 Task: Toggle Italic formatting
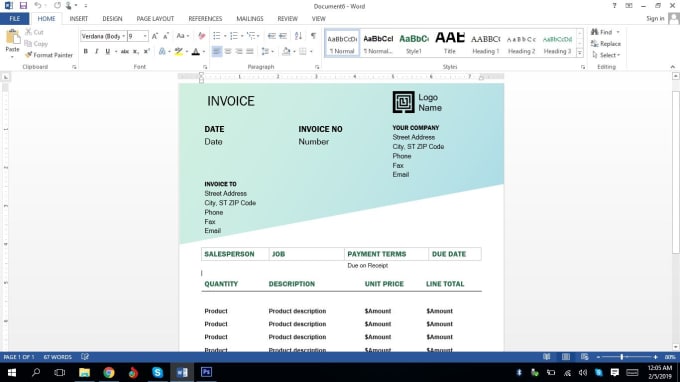coord(96,52)
